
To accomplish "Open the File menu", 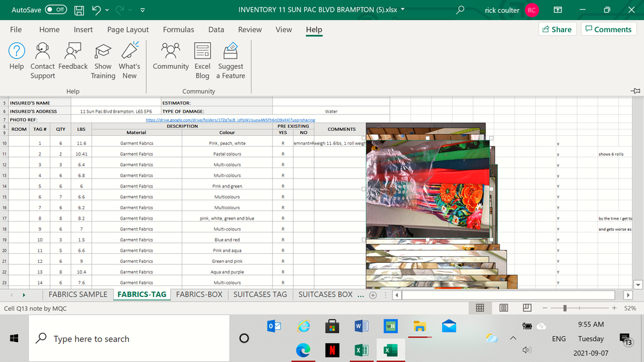I will click(x=15, y=30).
